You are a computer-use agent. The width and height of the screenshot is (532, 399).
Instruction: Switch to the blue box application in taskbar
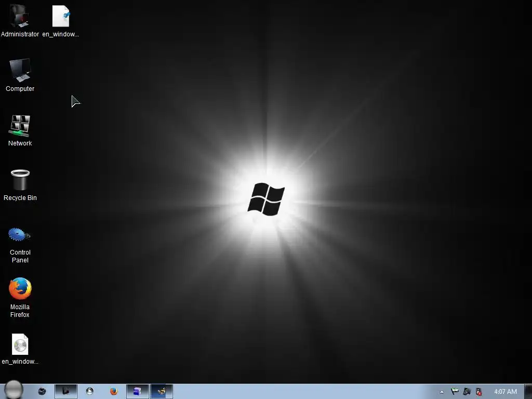(137, 392)
